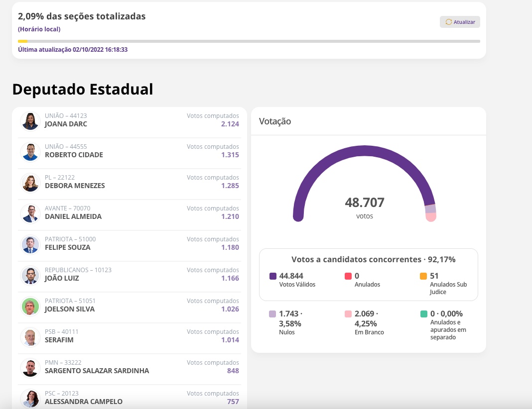Click João Luiz candidate name

[62, 278]
